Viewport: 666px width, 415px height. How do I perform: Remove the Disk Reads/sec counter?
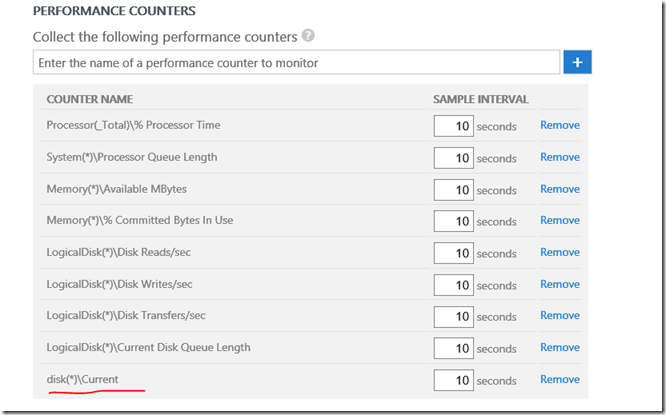(x=559, y=252)
